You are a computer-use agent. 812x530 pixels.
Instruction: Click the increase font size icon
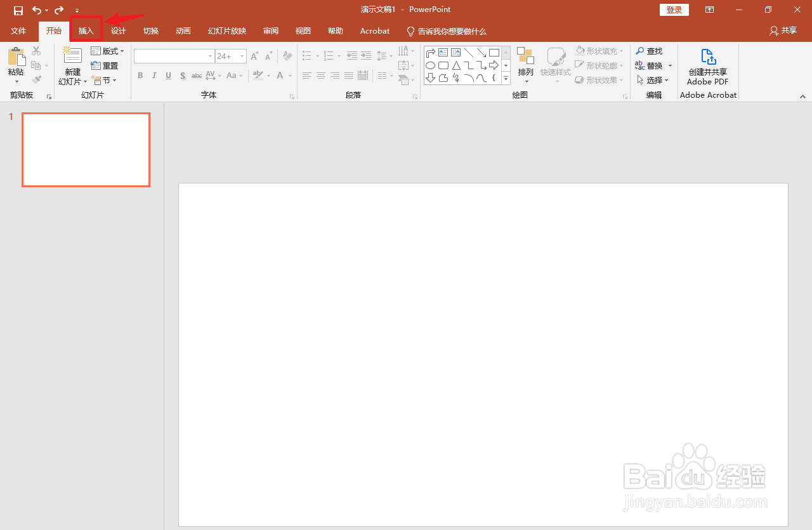(254, 56)
